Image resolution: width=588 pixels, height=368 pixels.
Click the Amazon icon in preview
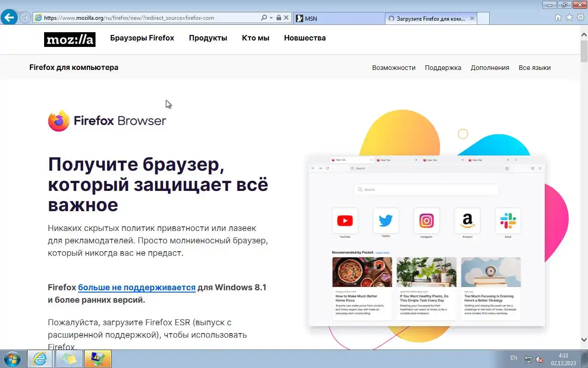467,221
